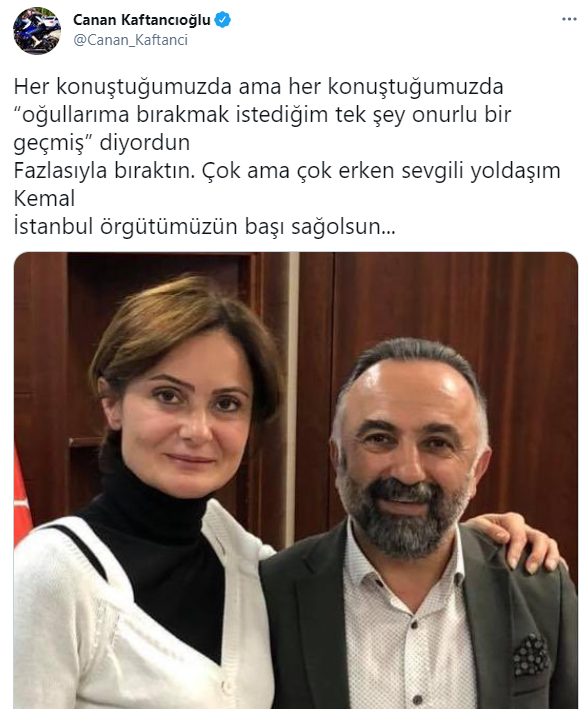
Task: Click the red flag at photo's left edge
Action: click(x=22, y=497)
